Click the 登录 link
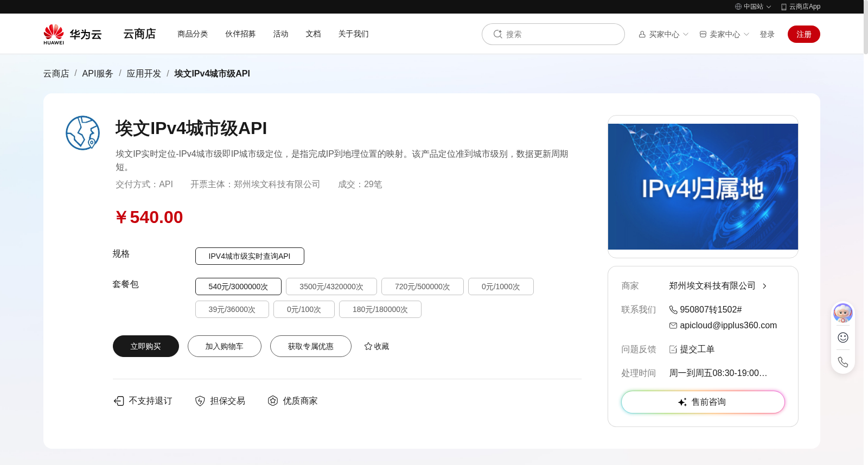This screenshot has height=465, width=868. (767, 34)
